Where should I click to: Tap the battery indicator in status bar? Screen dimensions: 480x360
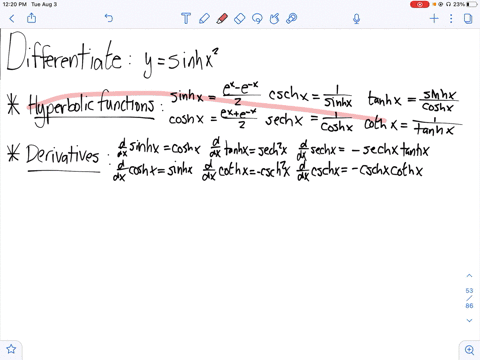point(472,4)
